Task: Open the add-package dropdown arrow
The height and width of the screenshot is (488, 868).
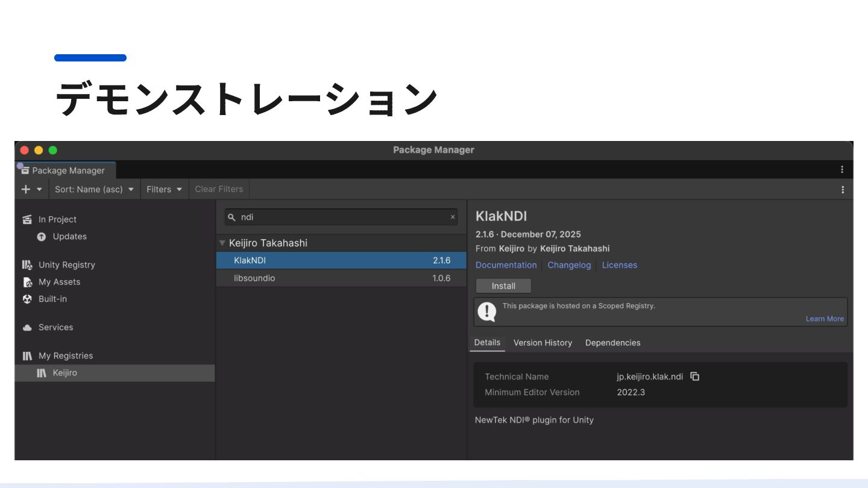Action: tap(39, 189)
